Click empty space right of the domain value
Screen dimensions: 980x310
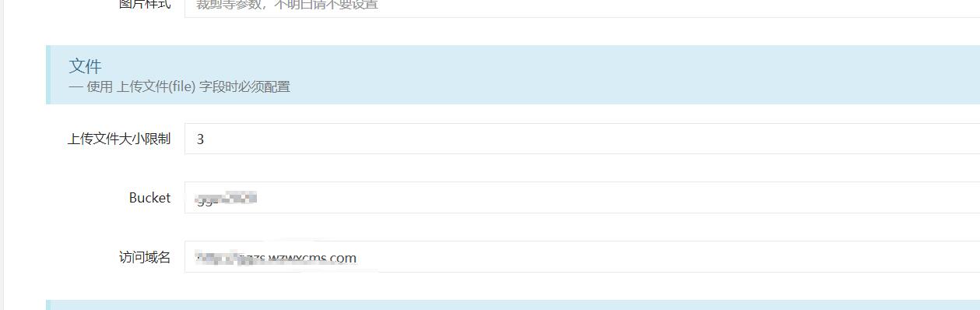[669, 257]
